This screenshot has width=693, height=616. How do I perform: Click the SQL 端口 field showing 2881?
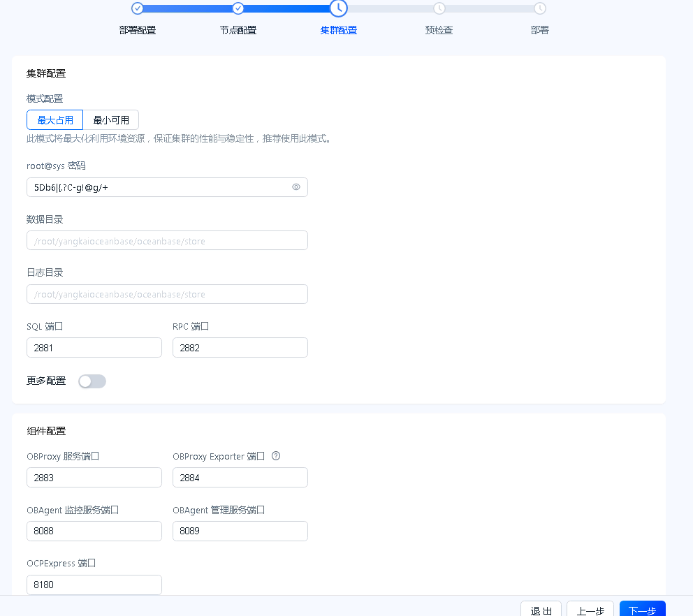(x=94, y=347)
